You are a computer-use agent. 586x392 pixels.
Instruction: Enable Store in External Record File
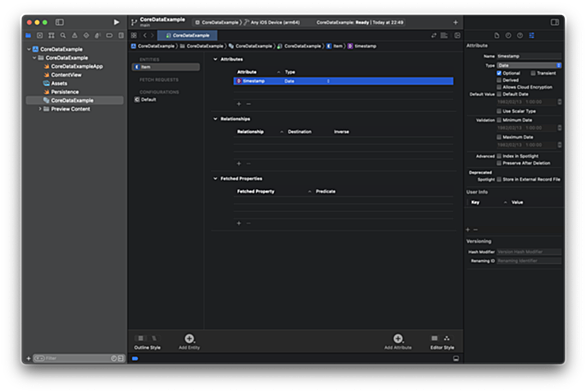[499, 180]
